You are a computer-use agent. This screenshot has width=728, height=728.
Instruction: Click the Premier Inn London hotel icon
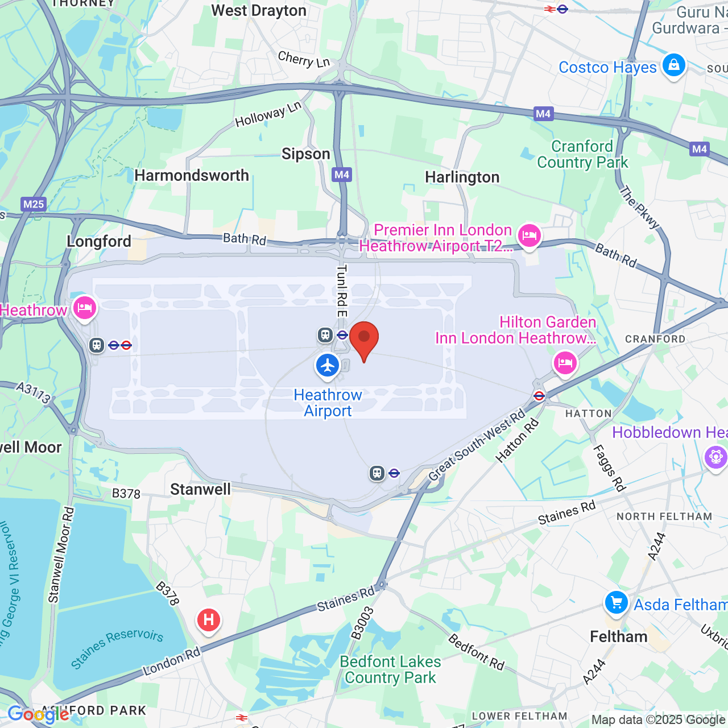click(x=530, y=235)
